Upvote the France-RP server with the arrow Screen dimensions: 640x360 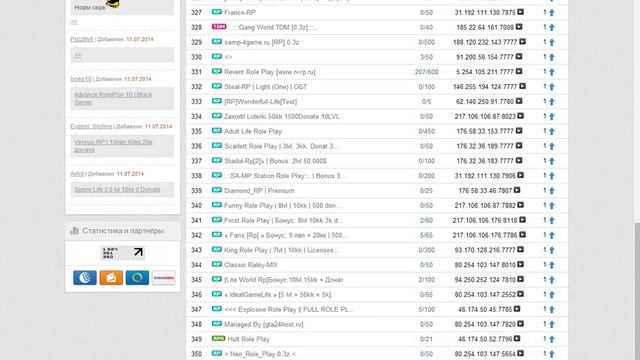click(x=552, y=13)
